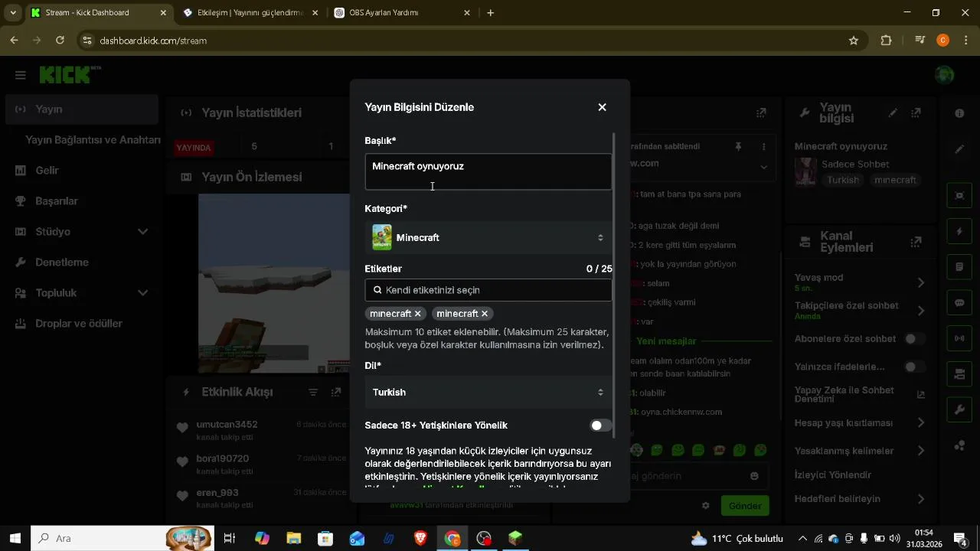This screenshot has height=551, width=980.
Task: Open Etkinlik Akışı filter icon
Action: pos(313,392)
